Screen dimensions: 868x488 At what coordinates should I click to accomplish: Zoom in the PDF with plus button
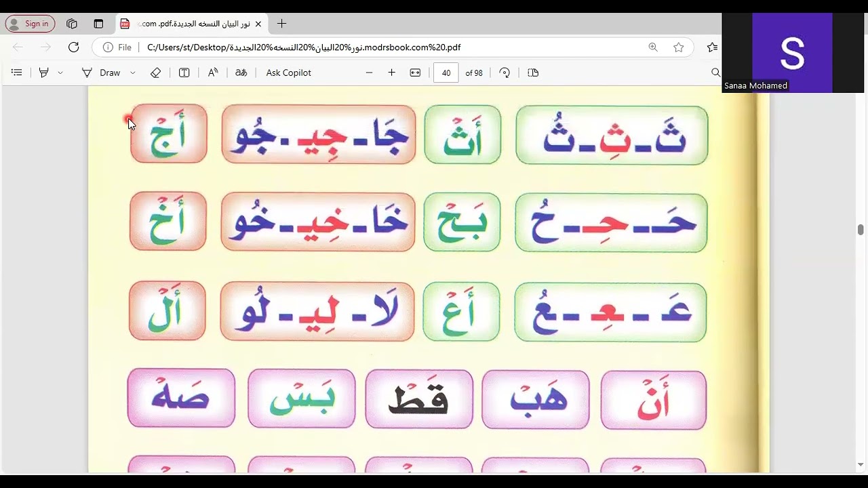[391, 73]
